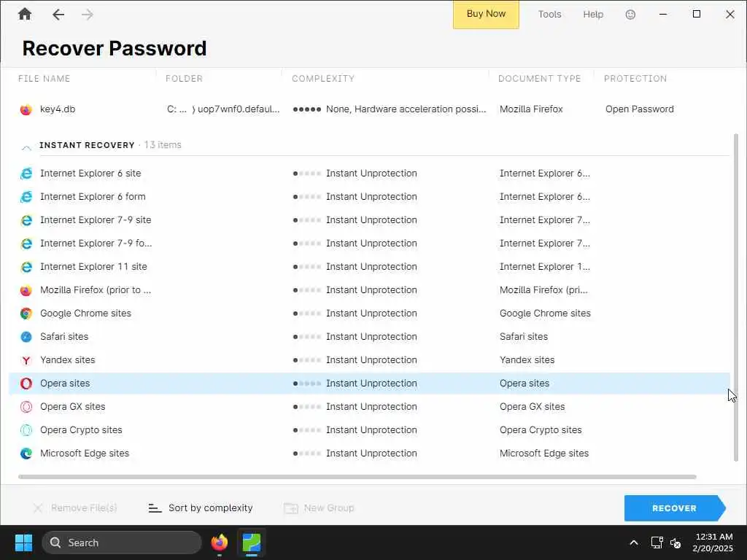Click the Internet Explorer 6 site icon
The width and height of the screenshot is (747, 560).
[x=26, y=174]
